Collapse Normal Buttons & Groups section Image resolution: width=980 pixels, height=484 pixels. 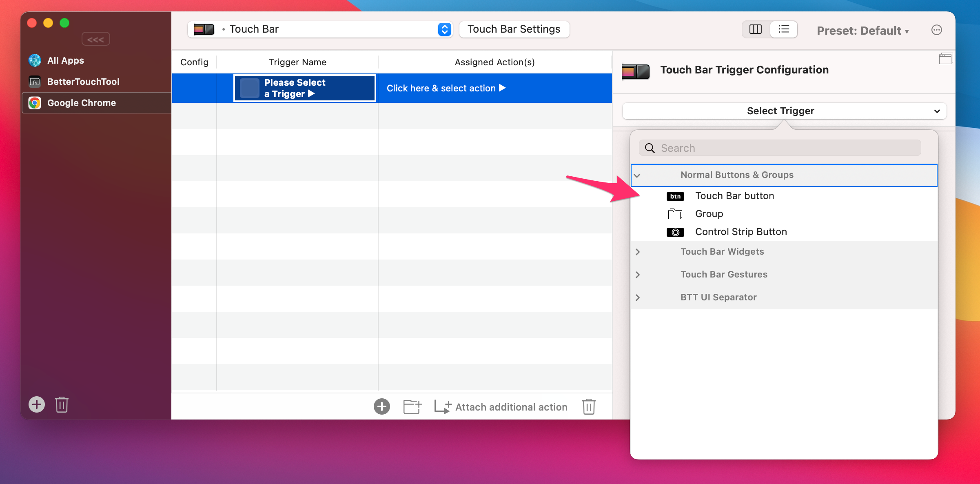tap(637, 175)
